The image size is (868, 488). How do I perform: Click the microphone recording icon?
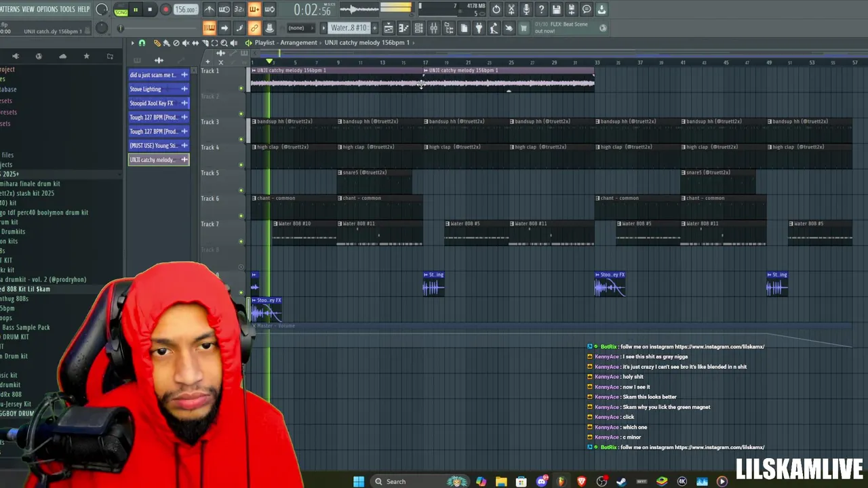tap(526, 9)
